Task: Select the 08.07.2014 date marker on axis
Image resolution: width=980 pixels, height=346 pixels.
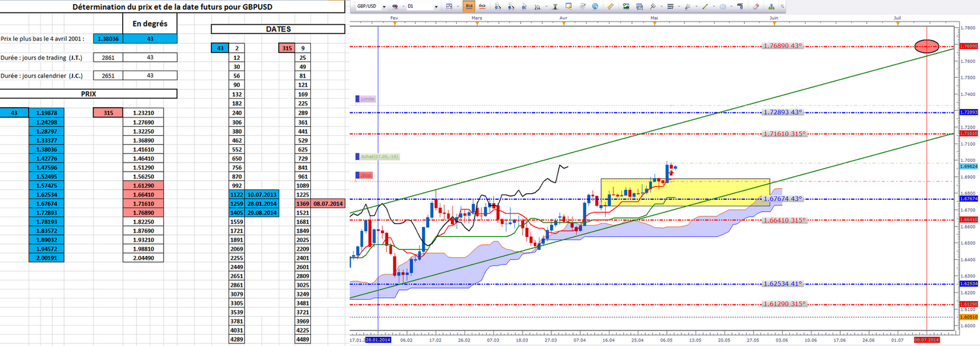Action: pyautogui.click(x=926, y=339)
